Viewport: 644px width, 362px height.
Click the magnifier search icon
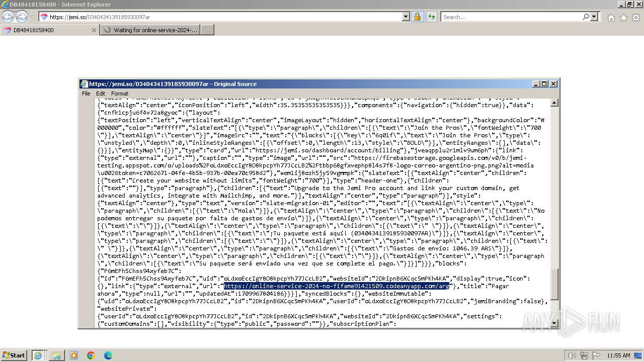pos(586,17)
